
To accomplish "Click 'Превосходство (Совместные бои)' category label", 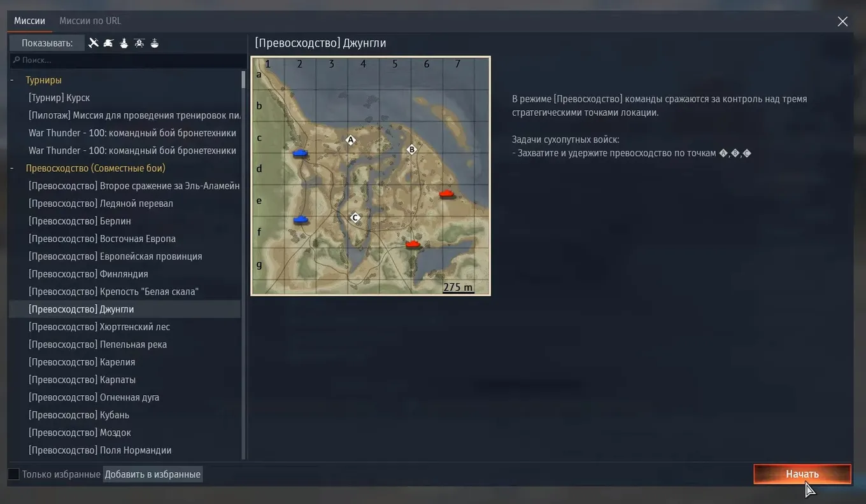I will click(x=96, y=168).
